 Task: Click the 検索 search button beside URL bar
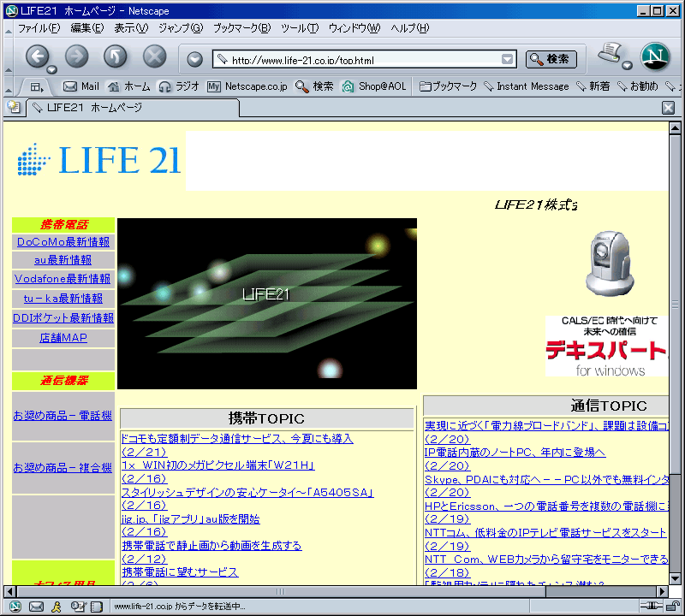551,59
